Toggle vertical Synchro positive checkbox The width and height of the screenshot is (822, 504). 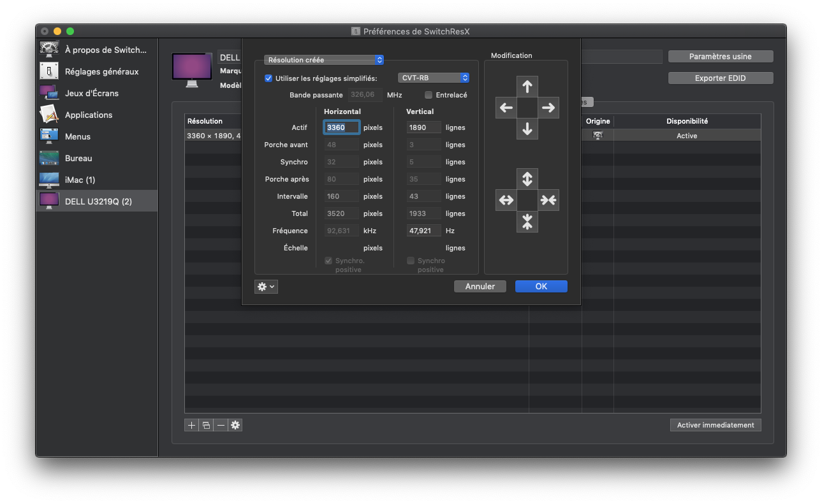[x=411, y=261]
